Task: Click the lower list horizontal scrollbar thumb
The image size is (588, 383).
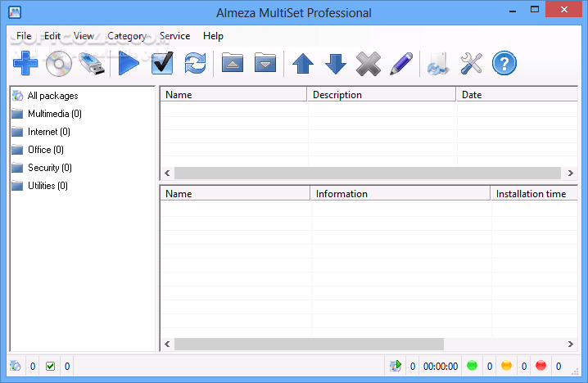Action: coord(309,344)
